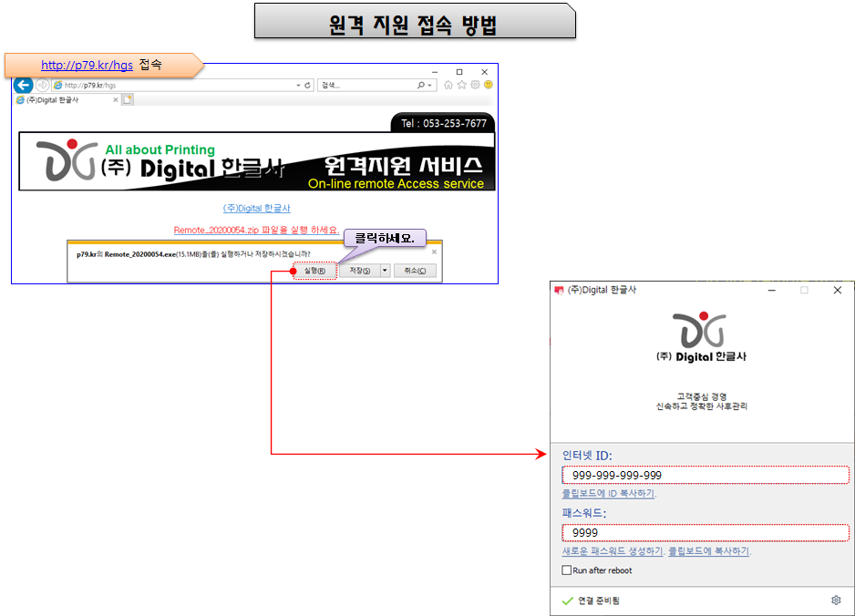Expand the search provider dropdown arrow
The image size is (855, 616).
click(429, 85)
